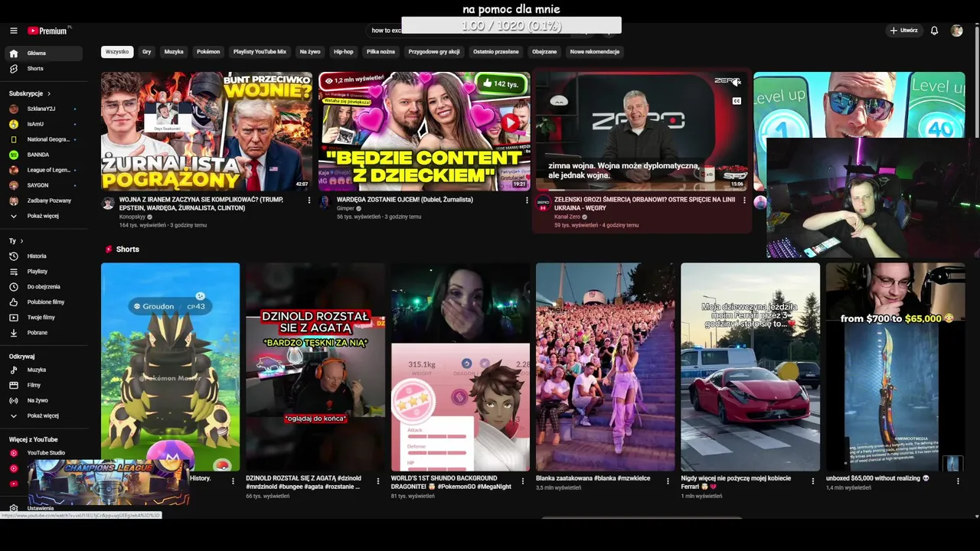
Task: Select the Przygodowe gry akcji chip
Action: coord(434,52)
